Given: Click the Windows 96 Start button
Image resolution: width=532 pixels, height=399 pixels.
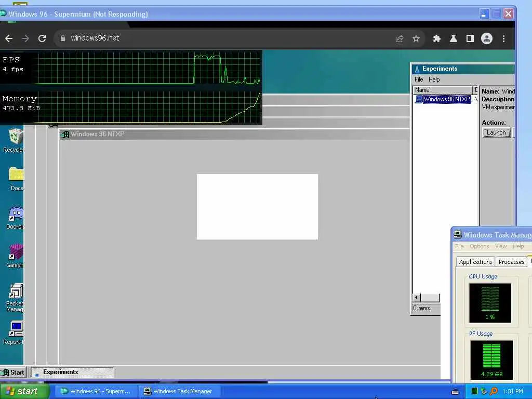Looking at the screenshot, I should tap(13, 373).
